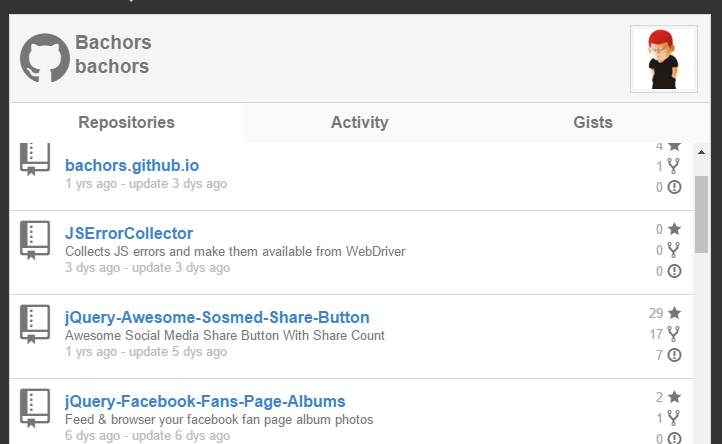
Task: Click the scroll-up arrow of the repository list
Action: [x=701, y=152]
